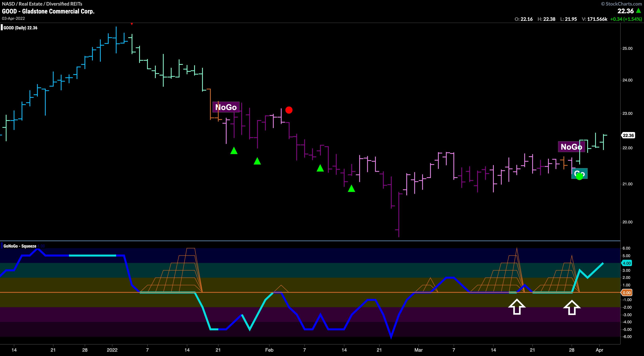
Task: Click the right white up arrow in the squeeze panel
Action: click(x=572, y=307)
